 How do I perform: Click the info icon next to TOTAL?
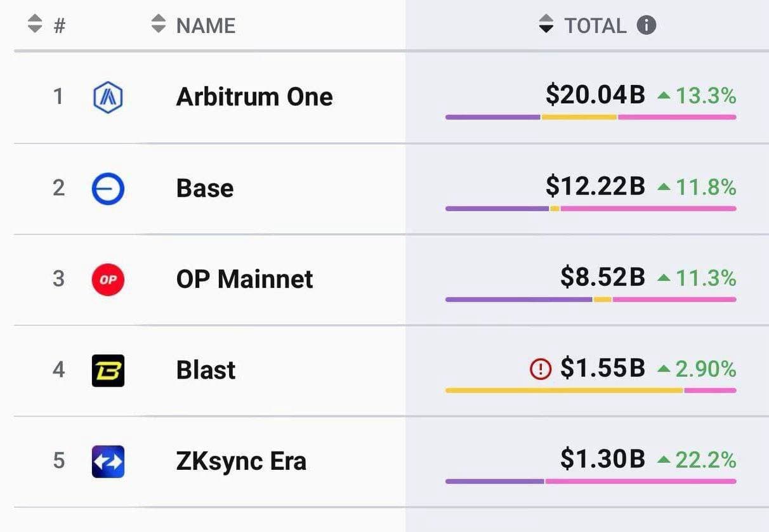pos(646,25)
